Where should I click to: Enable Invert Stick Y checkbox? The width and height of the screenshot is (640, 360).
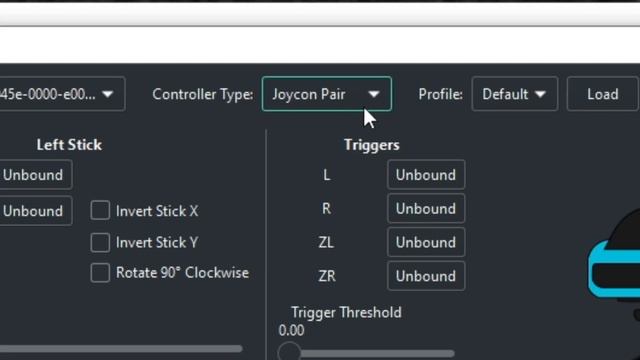100,242
